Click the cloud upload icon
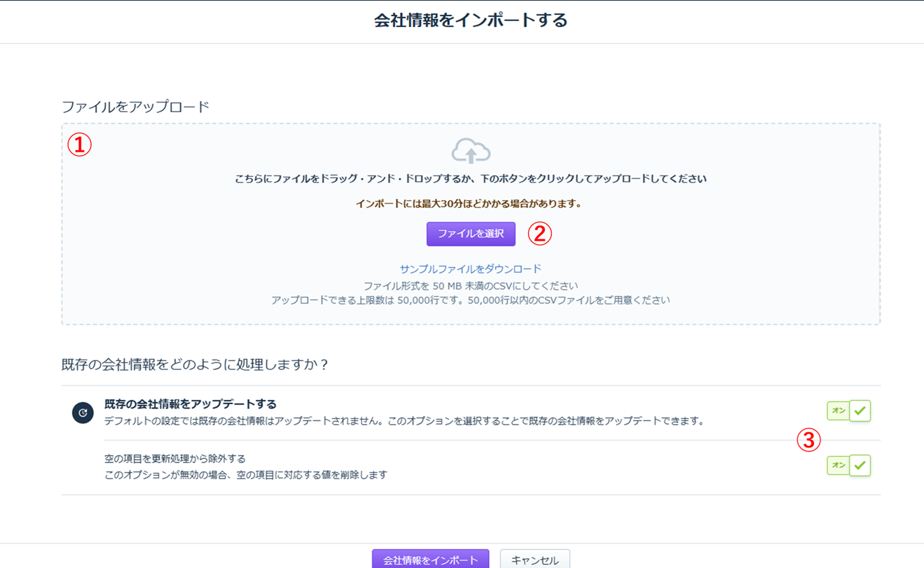 click(x=471, y=150)
